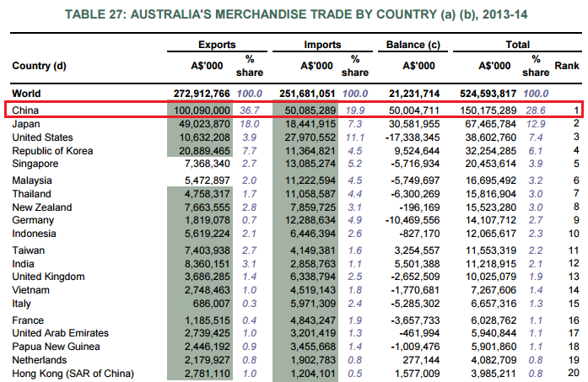This screenshot has height=382, width=588.
Task: Select the 'Total' column group header
Action: tap(517, 45)
